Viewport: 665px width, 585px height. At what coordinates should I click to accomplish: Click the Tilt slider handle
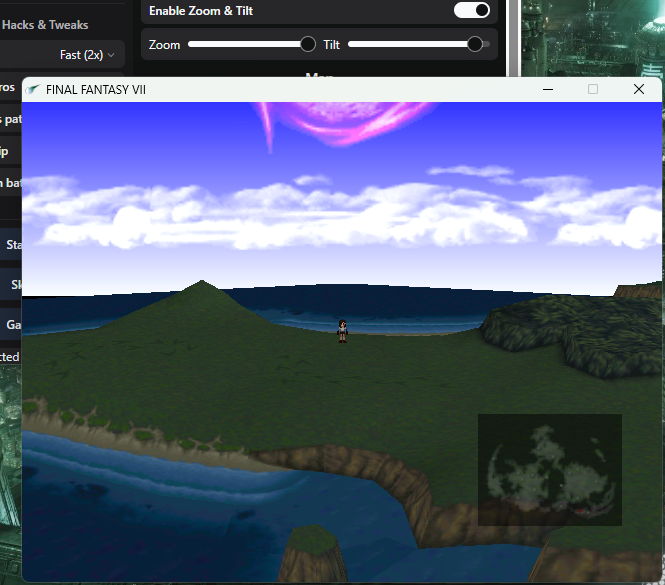click(x=475, y=44)
